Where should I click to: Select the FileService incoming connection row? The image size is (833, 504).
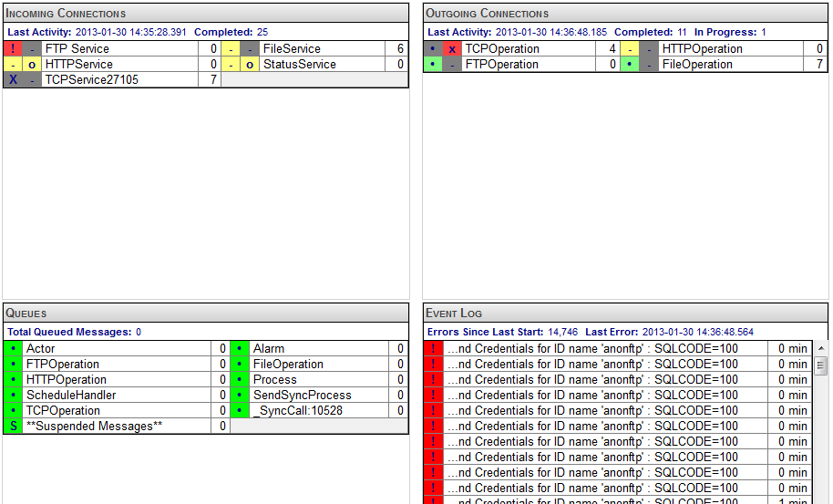(x=292, y=49)
